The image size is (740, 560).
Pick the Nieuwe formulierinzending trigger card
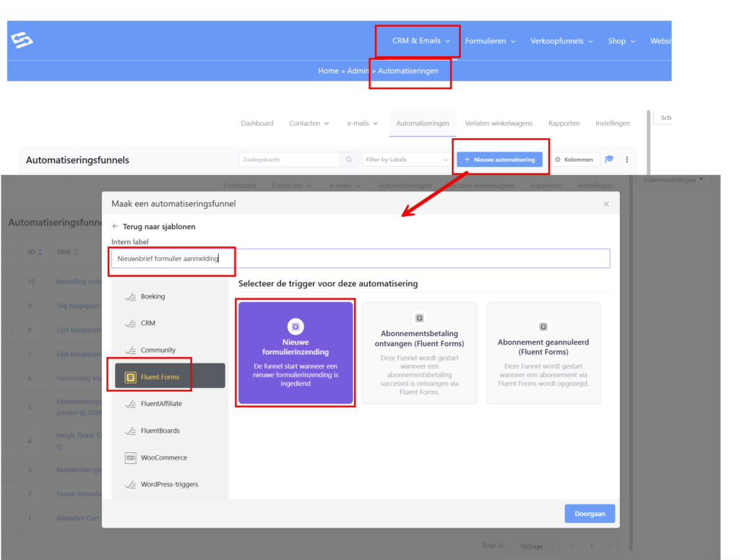(296, 353)
